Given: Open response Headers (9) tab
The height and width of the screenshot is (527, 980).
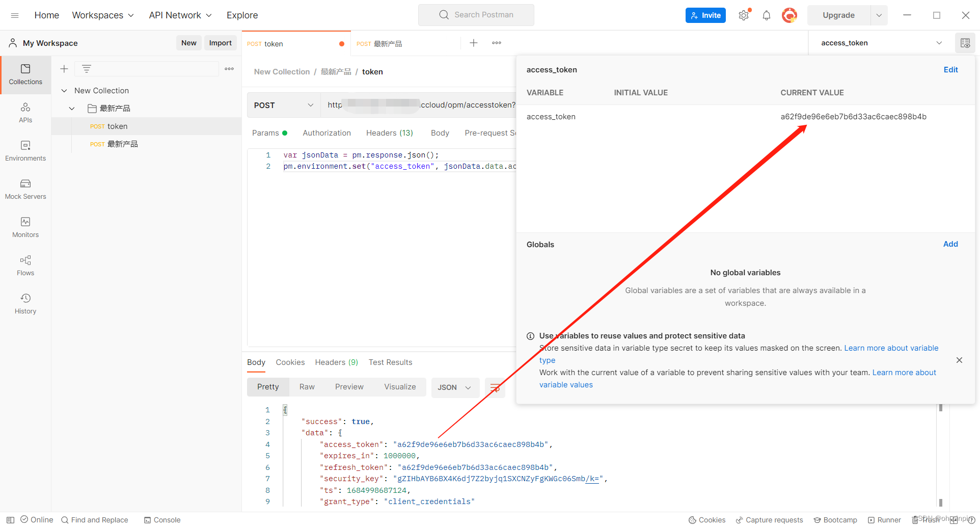Looking at the screenshot, I should [337, 362].
